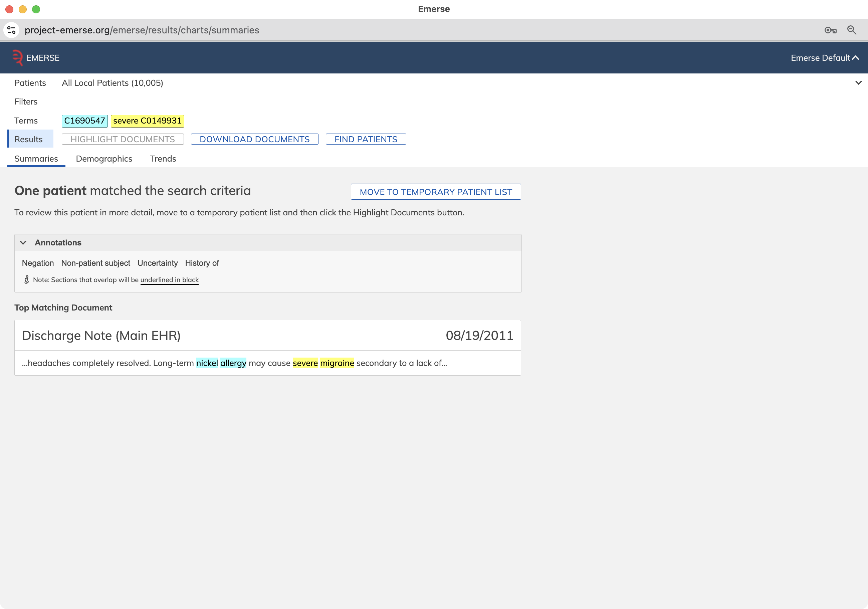Click the FIND PATIENTS button
Image resolution: width=868 pixels, height=609 pixels.
click(366, 139)
